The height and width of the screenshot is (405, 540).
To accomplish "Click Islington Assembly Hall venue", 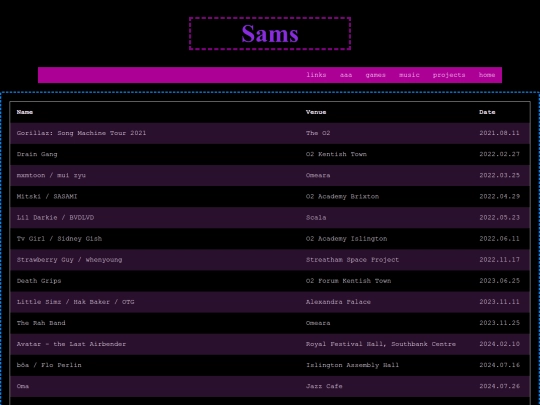I will click(352, 365).
